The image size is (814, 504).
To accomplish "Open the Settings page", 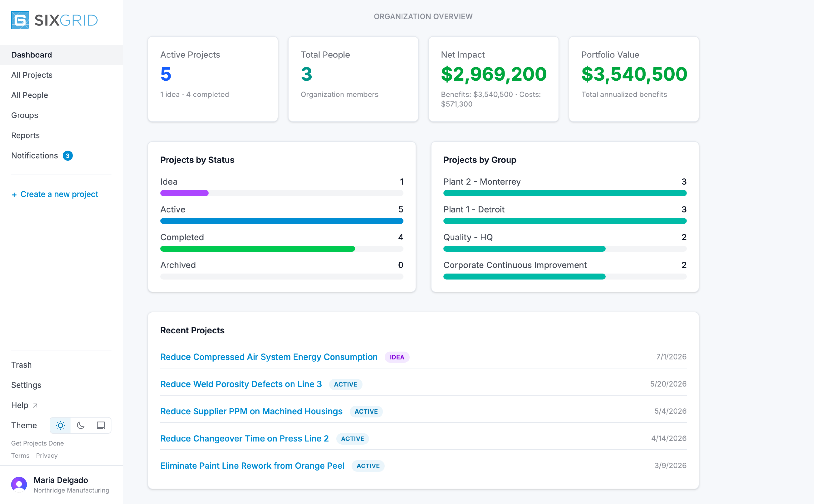I will point(26,385).
